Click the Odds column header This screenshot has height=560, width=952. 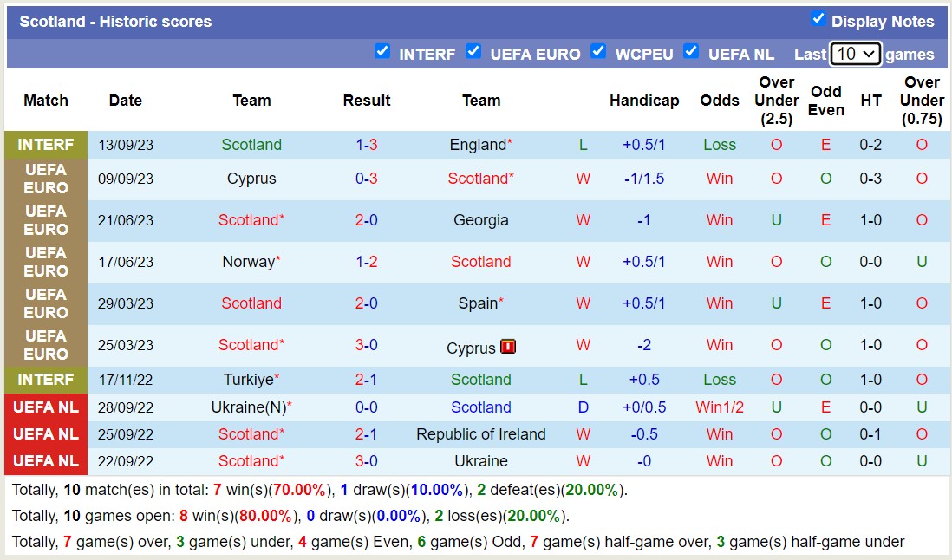[720, 101]
